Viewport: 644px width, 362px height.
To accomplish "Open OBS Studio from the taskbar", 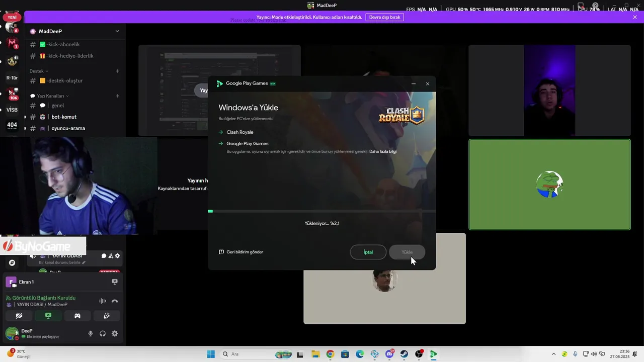I will tap(419, 354).
